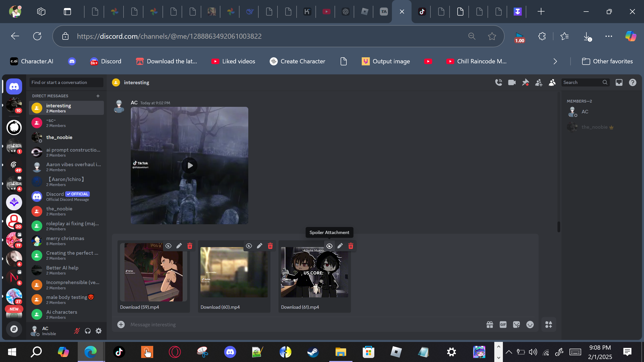The height and width of the screenshot is (362, 644).
Task: Send a gift via gift icon
Action: tap(490, 325)
